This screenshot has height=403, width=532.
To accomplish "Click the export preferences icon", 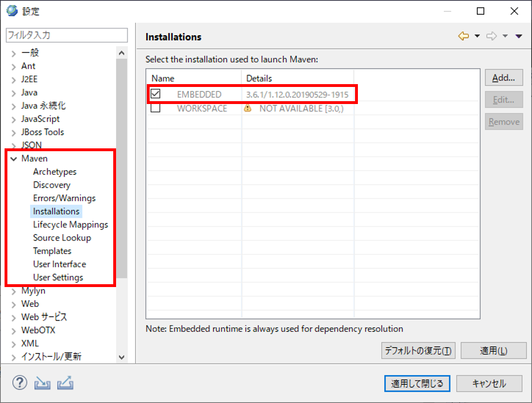I will (65, 383).
